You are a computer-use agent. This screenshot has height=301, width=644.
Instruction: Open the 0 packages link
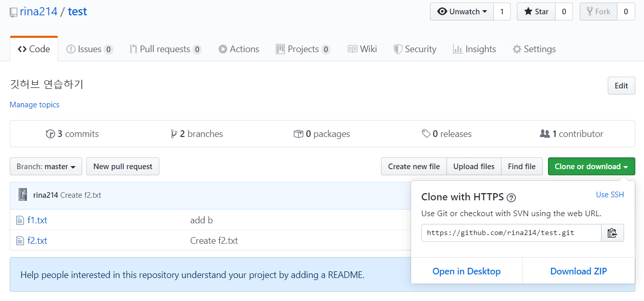tap(322, 134)
